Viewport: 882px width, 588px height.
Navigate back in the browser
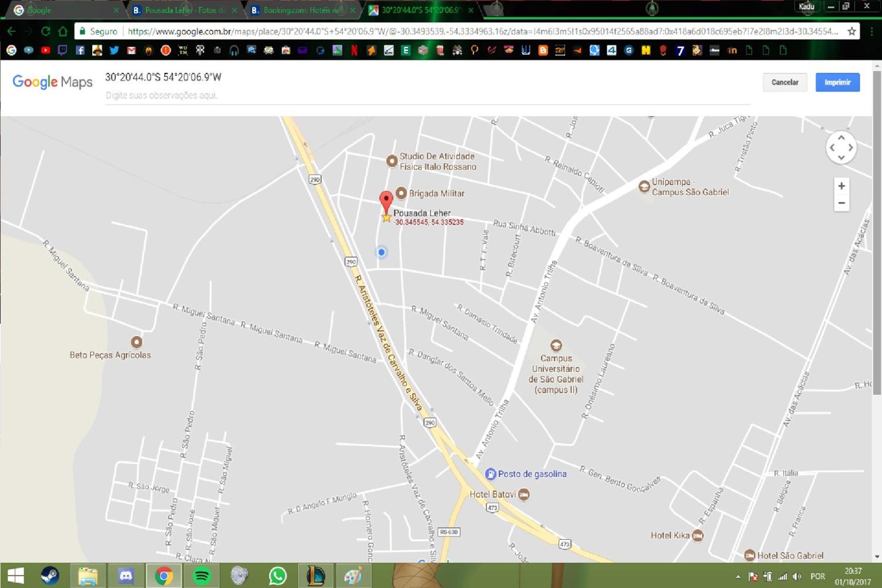pyautogui.click(x=11, y=31)
